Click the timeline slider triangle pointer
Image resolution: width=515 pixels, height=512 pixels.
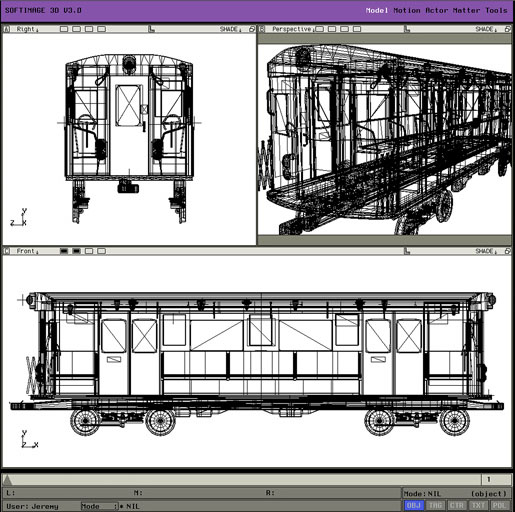coord(7,480)
